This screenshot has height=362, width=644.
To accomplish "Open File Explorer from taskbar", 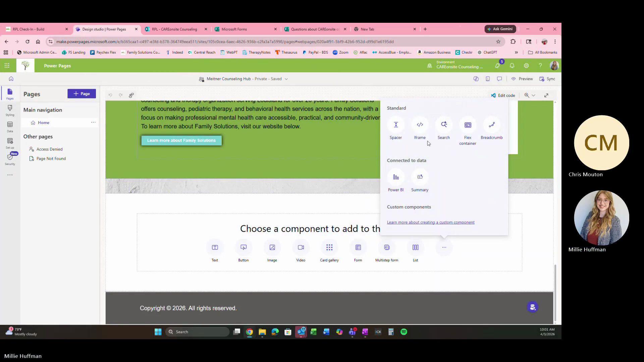I will (262, 332).
